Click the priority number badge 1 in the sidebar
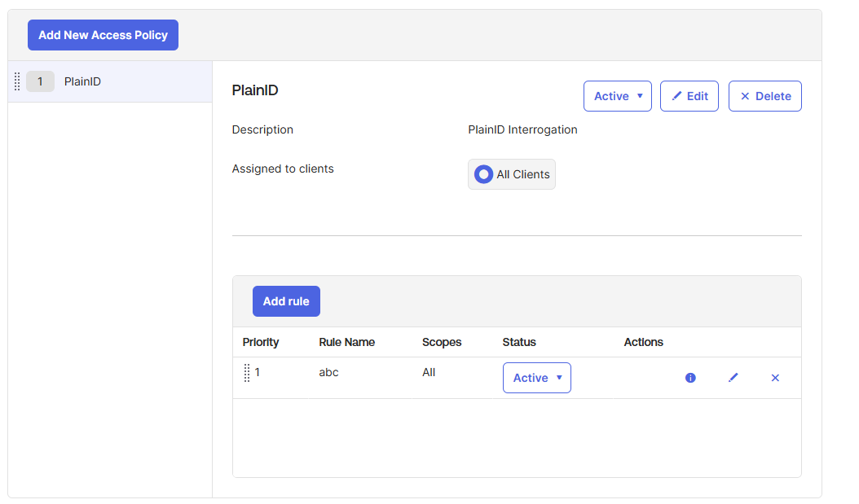Viewport: 859px width, 504px height. click(40, 81)
